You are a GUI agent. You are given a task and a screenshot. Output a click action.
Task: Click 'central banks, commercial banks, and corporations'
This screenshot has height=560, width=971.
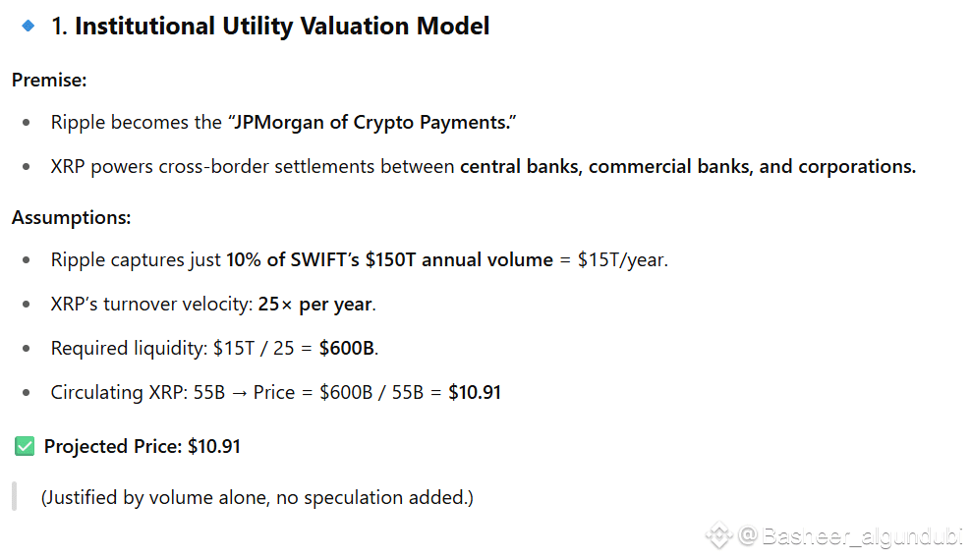tap(688, 166)
